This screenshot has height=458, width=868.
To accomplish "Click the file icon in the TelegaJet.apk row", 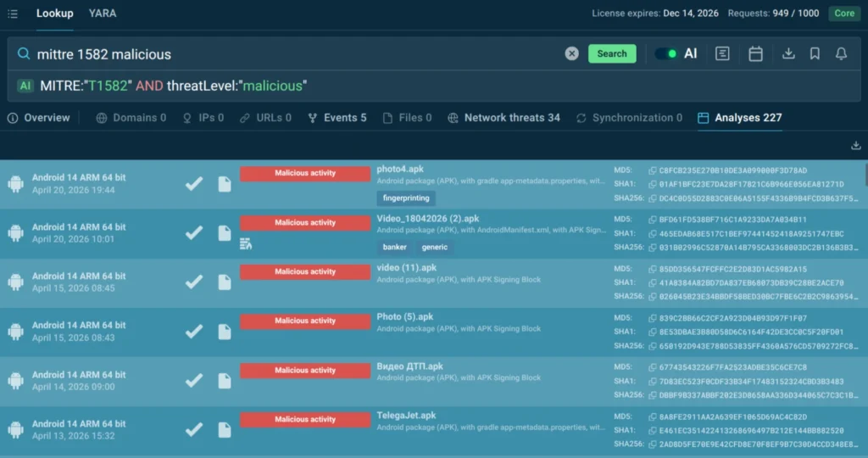I will point(225,430).
